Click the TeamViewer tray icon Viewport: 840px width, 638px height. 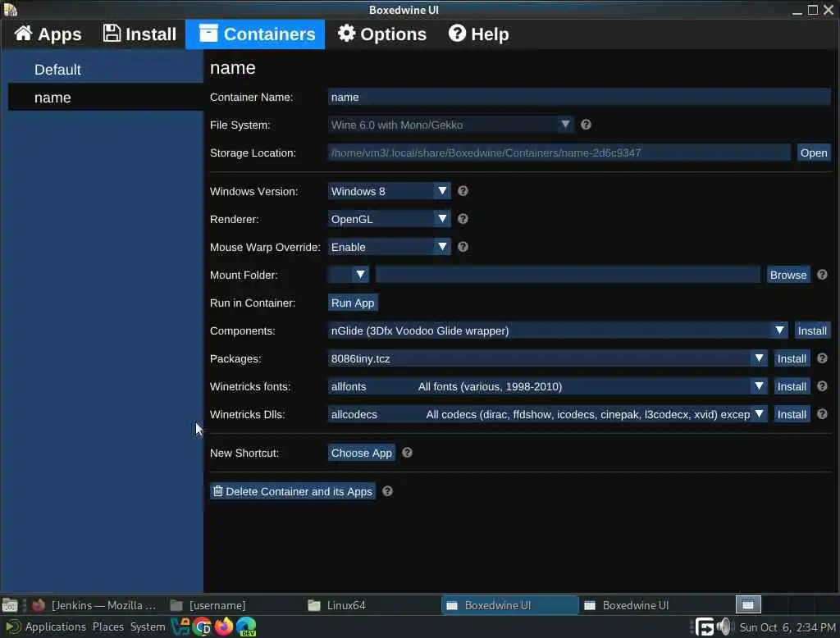coord(705,627)
